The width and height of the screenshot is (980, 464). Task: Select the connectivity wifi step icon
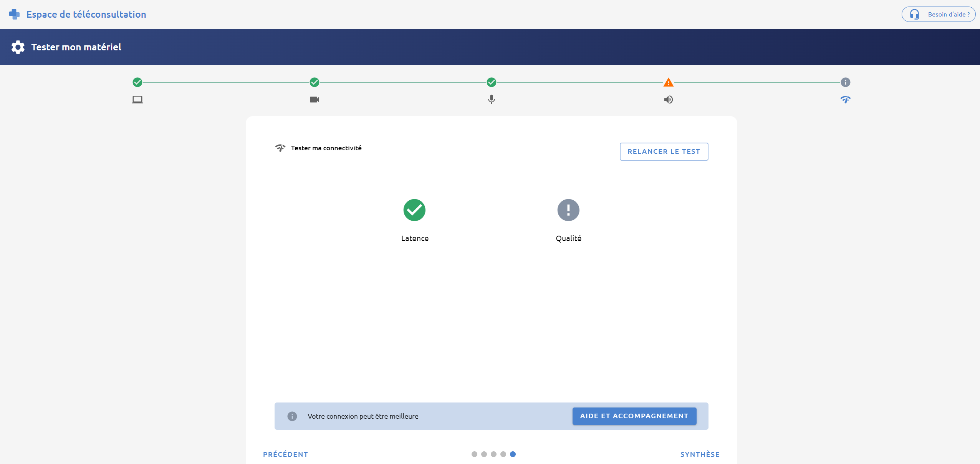[x=846, y=100]
